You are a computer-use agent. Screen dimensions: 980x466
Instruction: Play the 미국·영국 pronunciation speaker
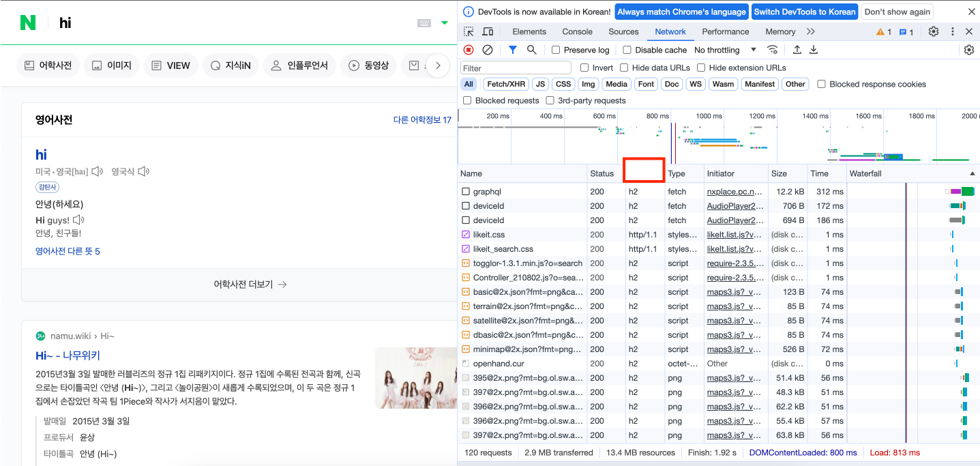coord(98,171)
